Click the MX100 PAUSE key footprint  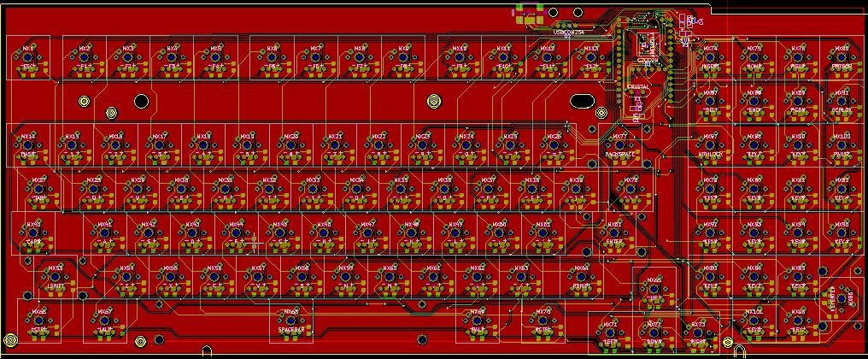tap(842, 145)
